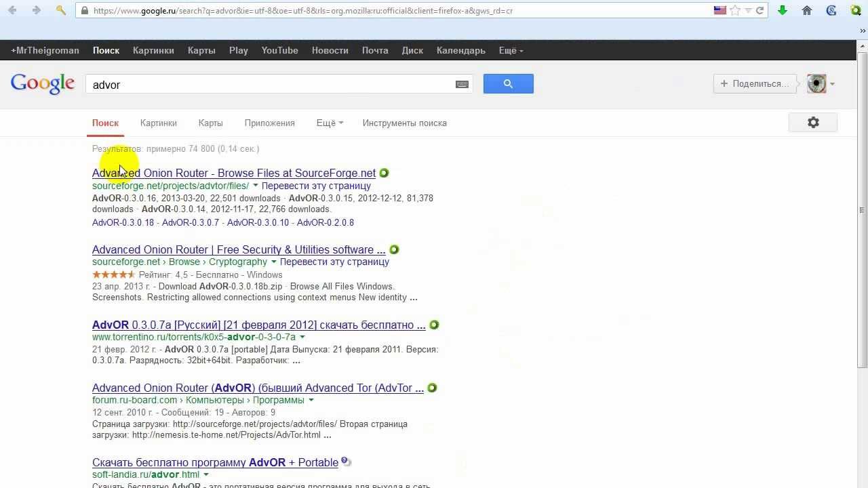Viewport: 868px width, 488px height.
Task: Open Инструменты поиска
Action: pyautogui.click(x=404, y=123)
